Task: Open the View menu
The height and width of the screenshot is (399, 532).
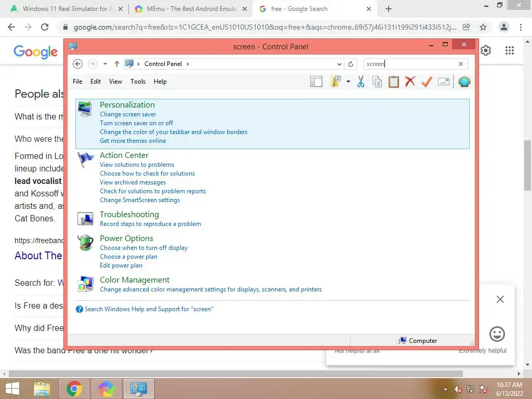Action: pyautogui.click(x=115, y=82)
